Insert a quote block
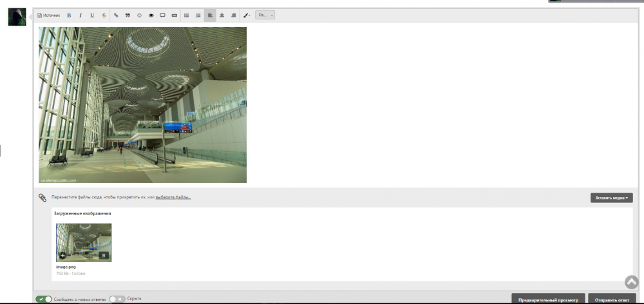Screen dimensions: 644x304 [x=128, y=15]
